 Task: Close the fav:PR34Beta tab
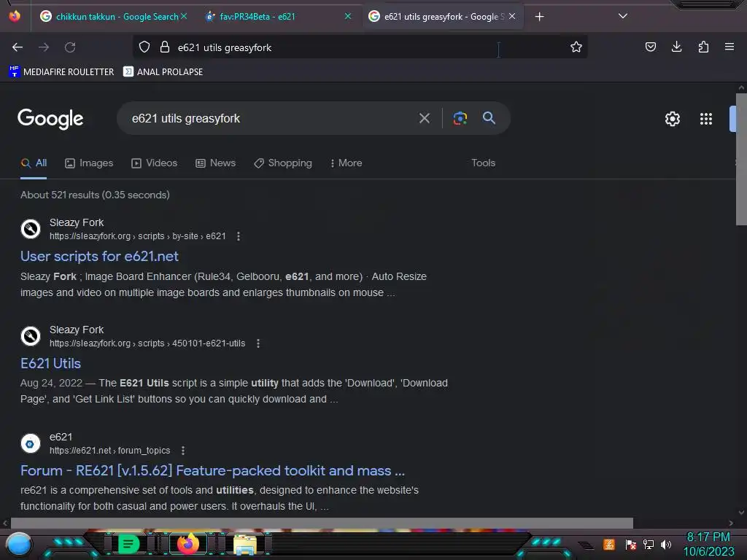click(x=348, y=17)
